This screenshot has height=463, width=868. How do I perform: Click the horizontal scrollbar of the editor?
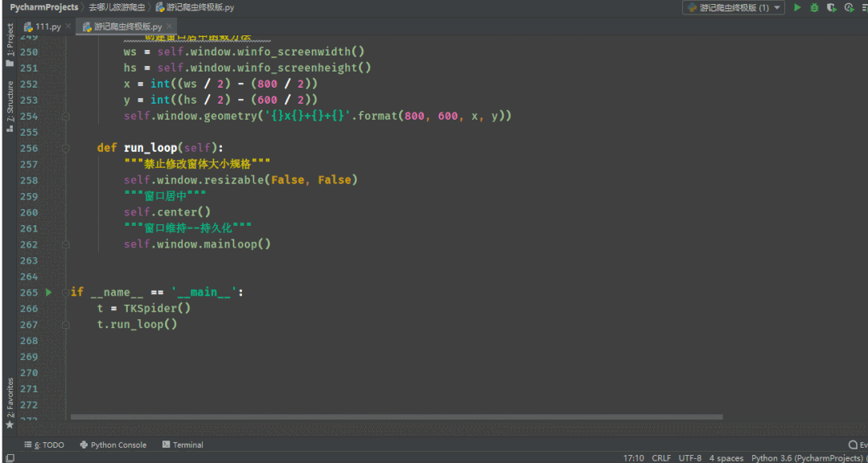397,416
